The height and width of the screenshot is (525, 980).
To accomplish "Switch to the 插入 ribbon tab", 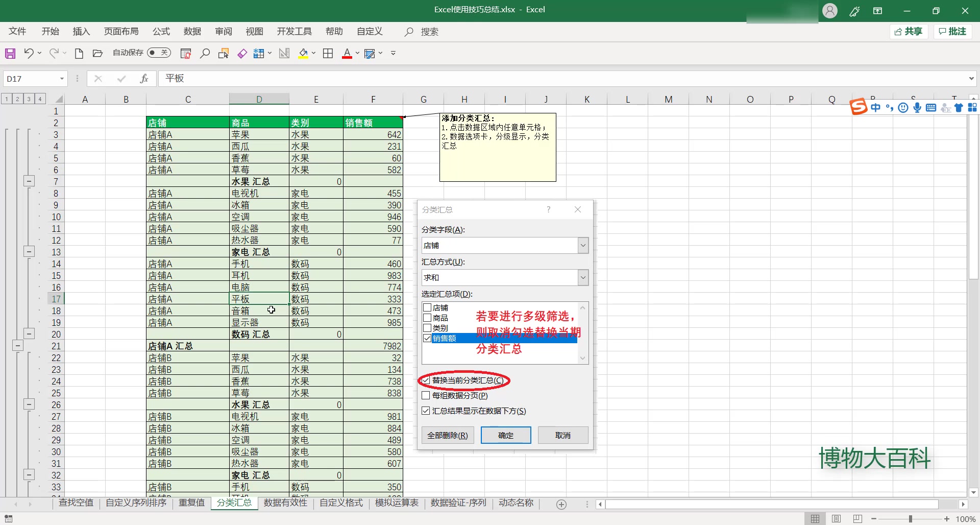I will pos(81,32).
